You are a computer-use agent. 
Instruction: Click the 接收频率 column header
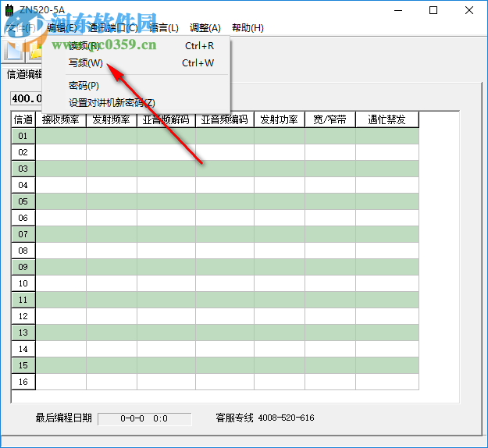click(x=61, y=119)
